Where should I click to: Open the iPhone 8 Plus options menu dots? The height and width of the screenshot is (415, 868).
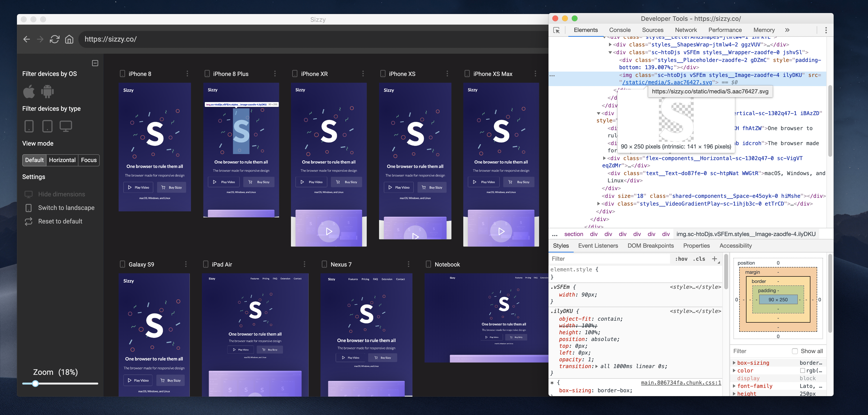pyautogui.click(x=275, y=74)
